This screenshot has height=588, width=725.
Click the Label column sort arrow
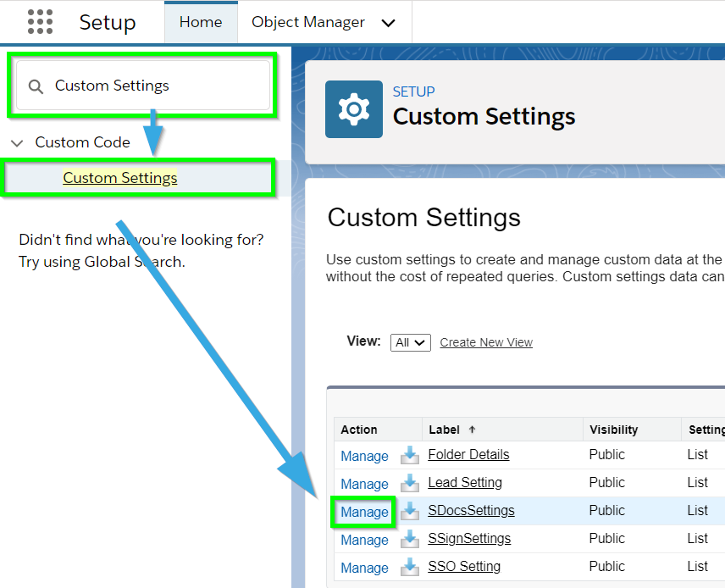[472, 430]
